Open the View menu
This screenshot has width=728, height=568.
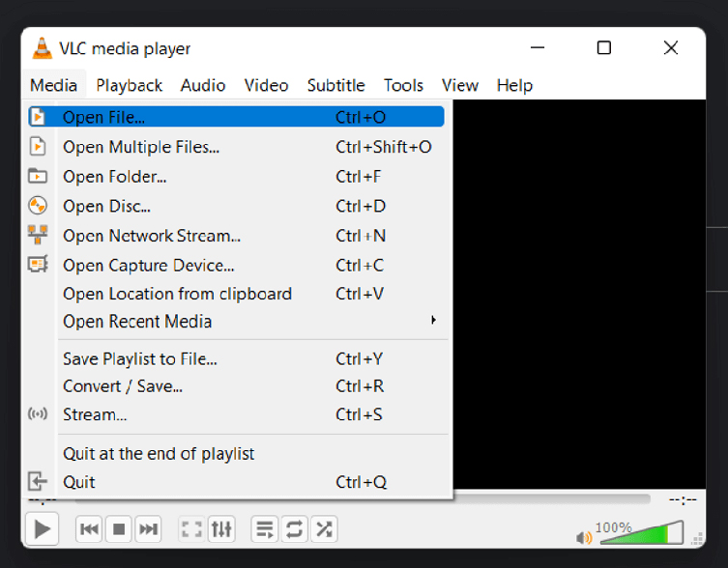coord(460,85)
